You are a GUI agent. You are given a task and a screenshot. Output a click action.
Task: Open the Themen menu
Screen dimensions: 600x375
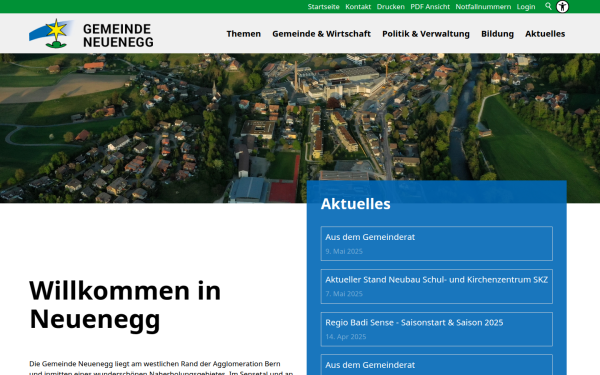(x=243, y=34)
